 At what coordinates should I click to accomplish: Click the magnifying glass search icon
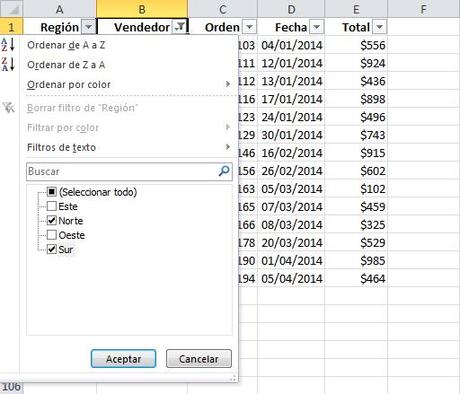[224, 171]
